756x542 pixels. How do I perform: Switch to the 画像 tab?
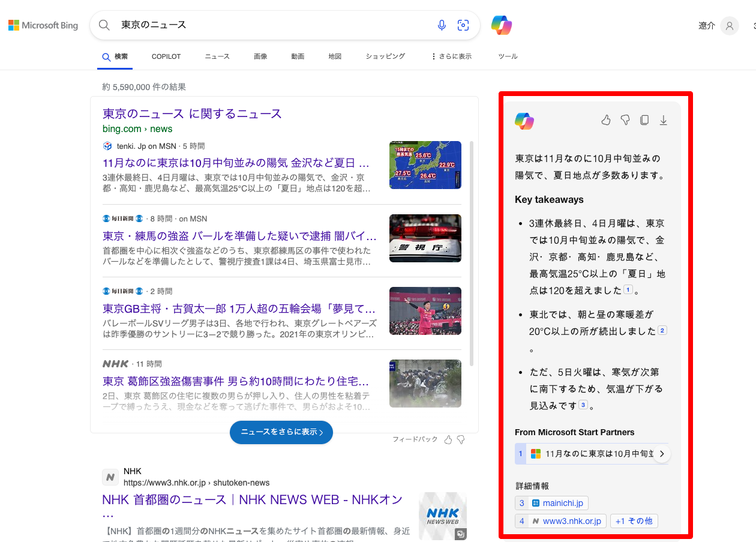tap(260, 56)
